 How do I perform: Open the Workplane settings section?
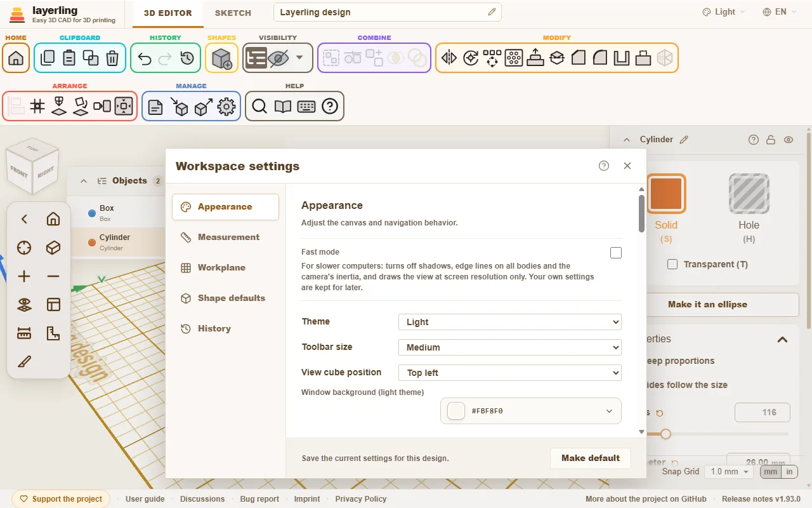pyautogui.click(x=225, y=267)
